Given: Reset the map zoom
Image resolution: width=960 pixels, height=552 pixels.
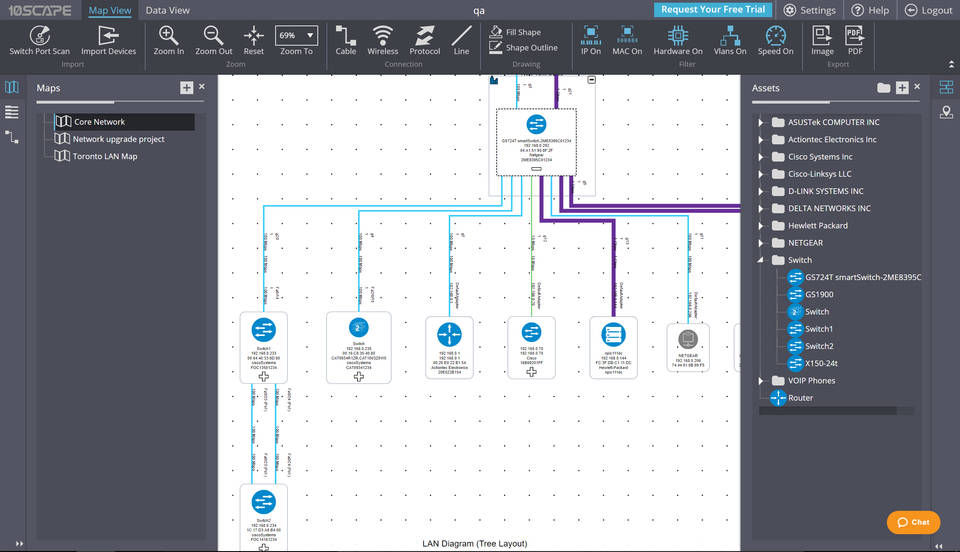Looking at the screenshot, I should [x=254, y=36].
